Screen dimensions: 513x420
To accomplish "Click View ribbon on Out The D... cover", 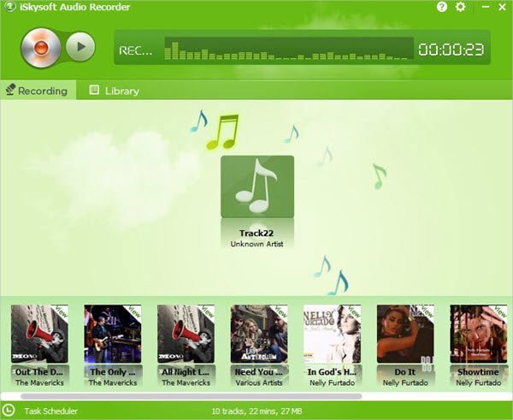I will click(61, 311).
